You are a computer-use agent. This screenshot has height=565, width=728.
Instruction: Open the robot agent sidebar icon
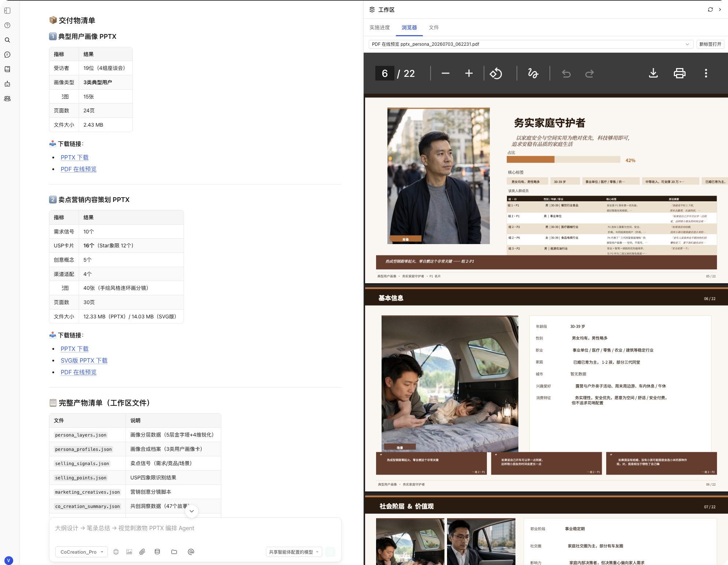coord(7,84)
